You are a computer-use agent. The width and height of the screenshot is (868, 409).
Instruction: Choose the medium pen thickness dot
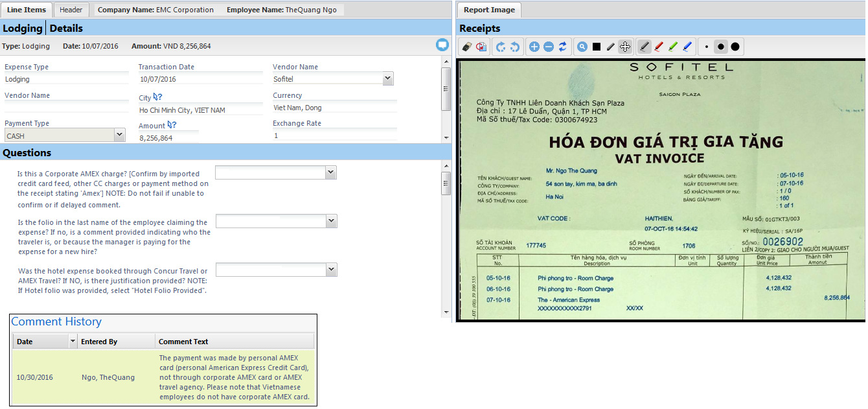721,47
